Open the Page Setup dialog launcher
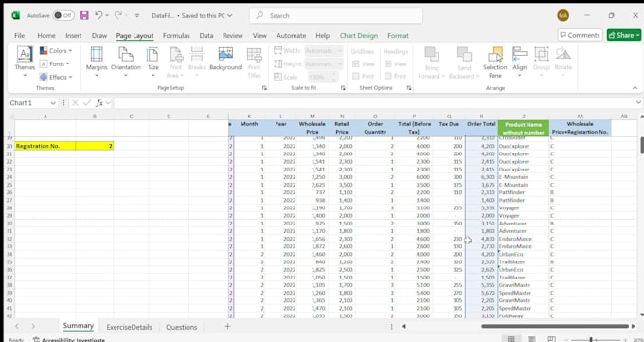 point(264,88)
